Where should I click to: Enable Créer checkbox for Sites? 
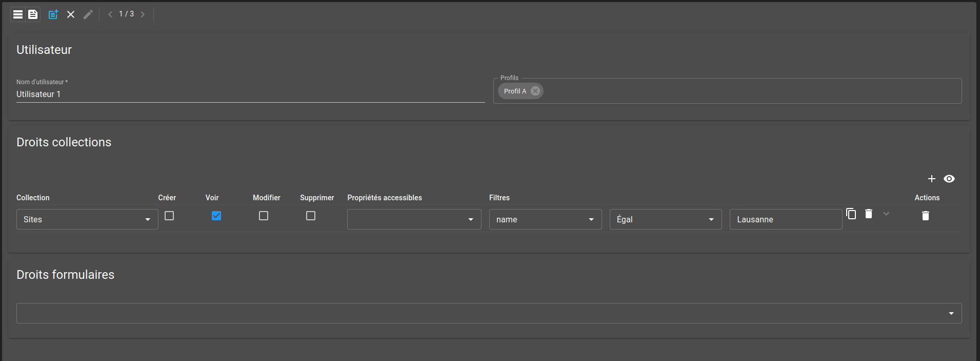point(169,216)
